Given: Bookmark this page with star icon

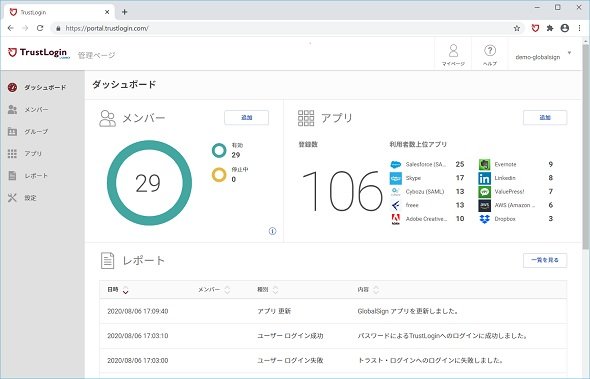Looking at the screenshot, I should point(517,28).
